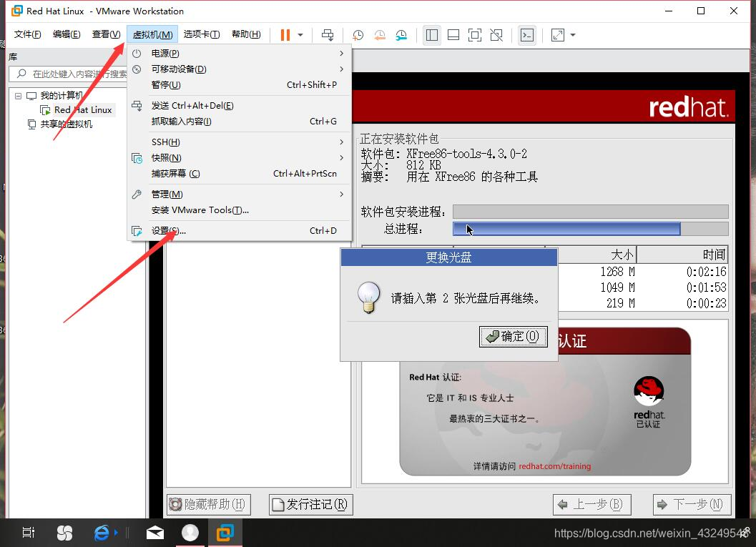Click the send Ctrl+Alt+Del toolbar icon
The image size is (756, 547).
tap(328, 35)
